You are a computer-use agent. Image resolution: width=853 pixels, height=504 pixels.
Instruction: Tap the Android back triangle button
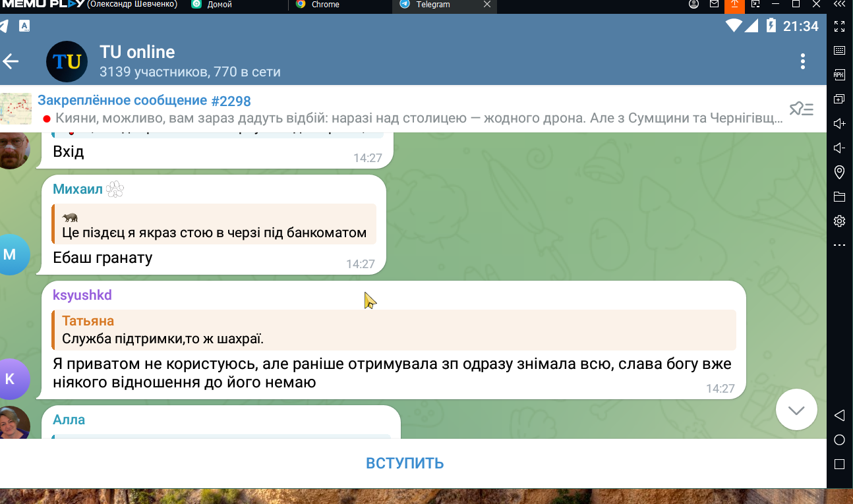[839, 415]
